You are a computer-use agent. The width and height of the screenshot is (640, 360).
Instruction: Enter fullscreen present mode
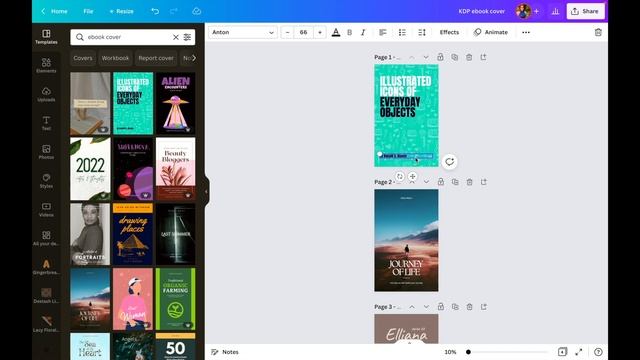click(x=578, y=352)
